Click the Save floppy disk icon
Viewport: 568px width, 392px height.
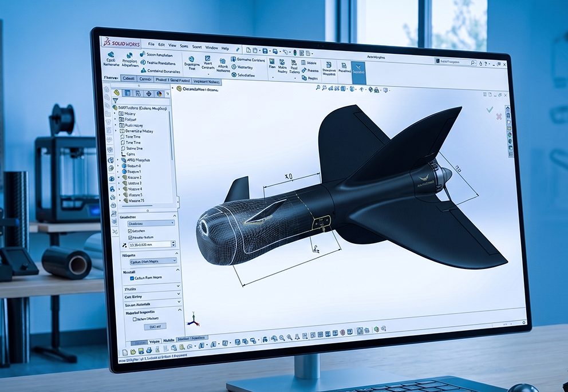[x=265, y=51]
